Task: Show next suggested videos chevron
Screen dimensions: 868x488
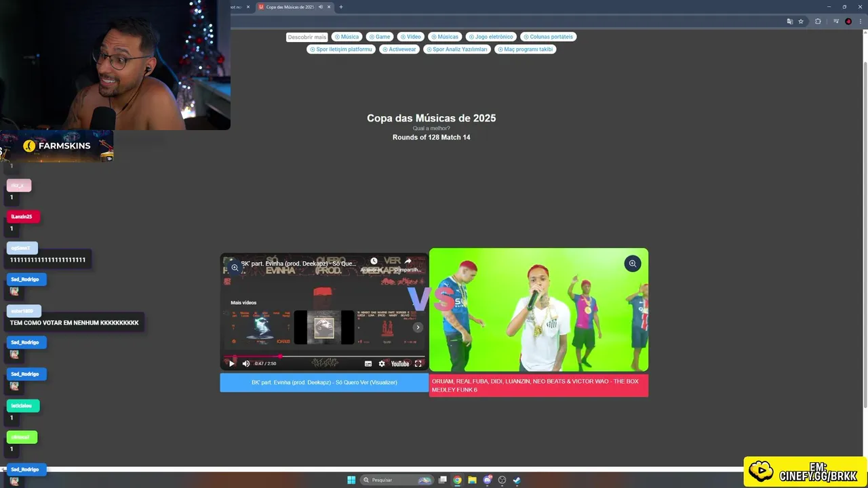Action: point(418,327)
